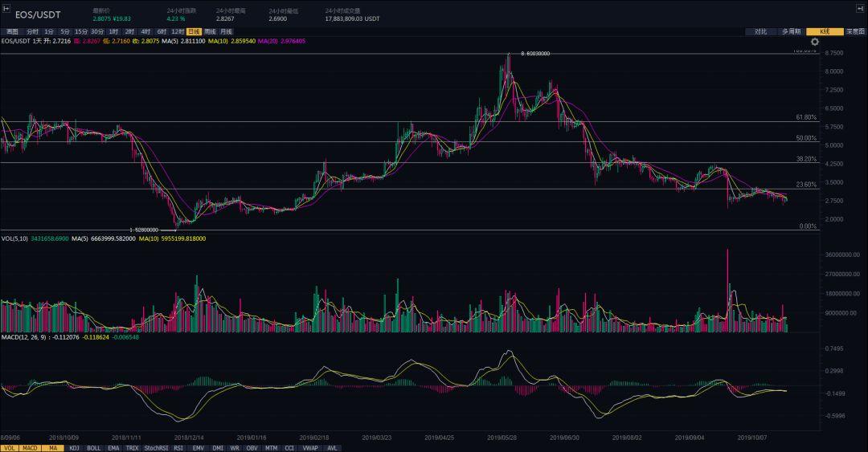Toggle the VOL indicator

point(10,448)
